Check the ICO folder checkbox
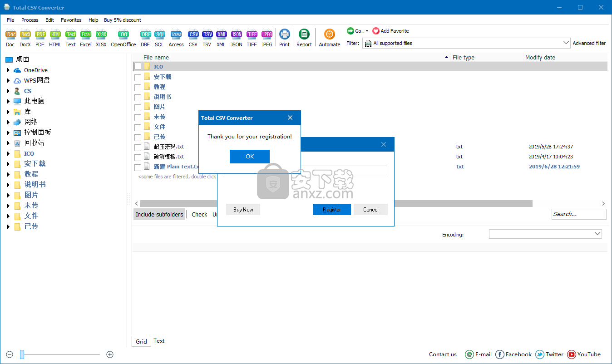612x364 pixels. (x=138, y=67)
